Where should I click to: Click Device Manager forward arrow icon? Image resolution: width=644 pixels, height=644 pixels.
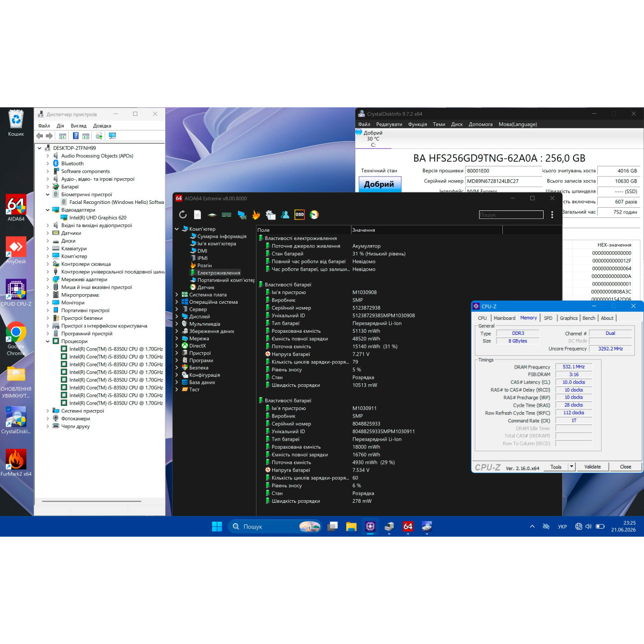click(49, 136)
